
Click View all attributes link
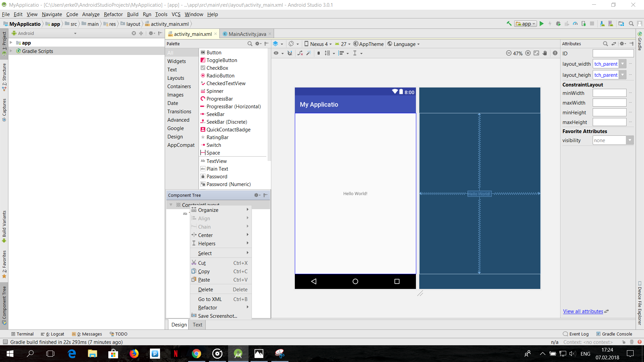coord(583,311)
